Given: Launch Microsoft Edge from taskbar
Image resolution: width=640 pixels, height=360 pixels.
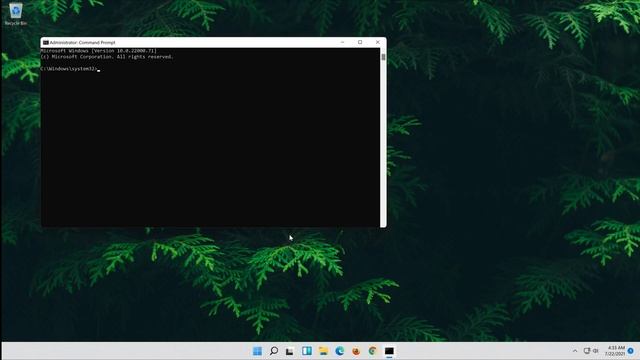Looking at the screenshot, I should tap(340, 351).
